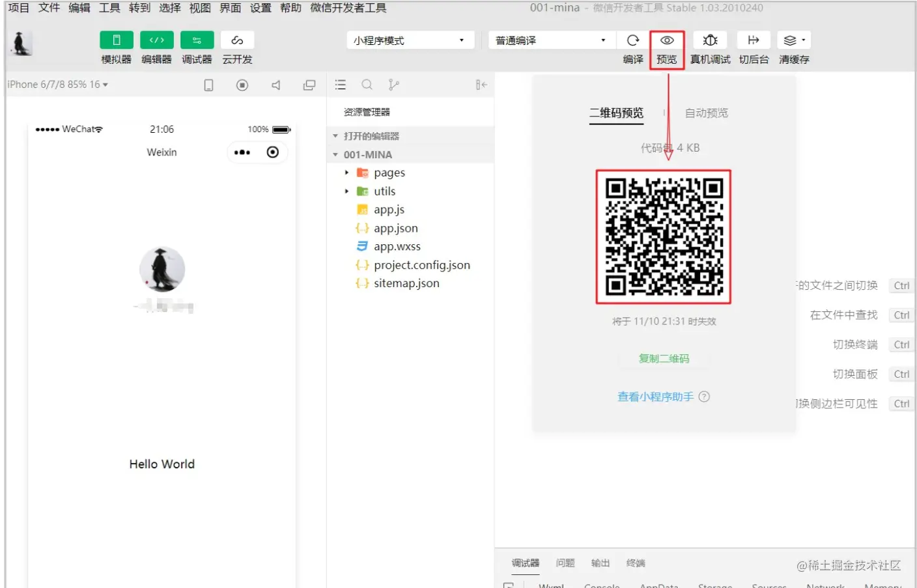Switch to the 调试器 bottom panel tab
The image size is (917, 588).
pos(526,563)
